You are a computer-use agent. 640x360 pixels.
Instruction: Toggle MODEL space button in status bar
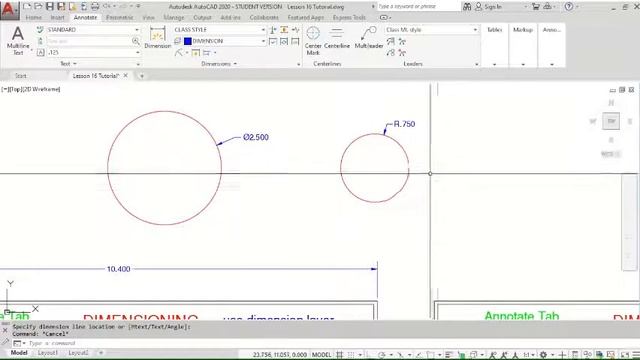pyautogui.click(x=322, y=355)
